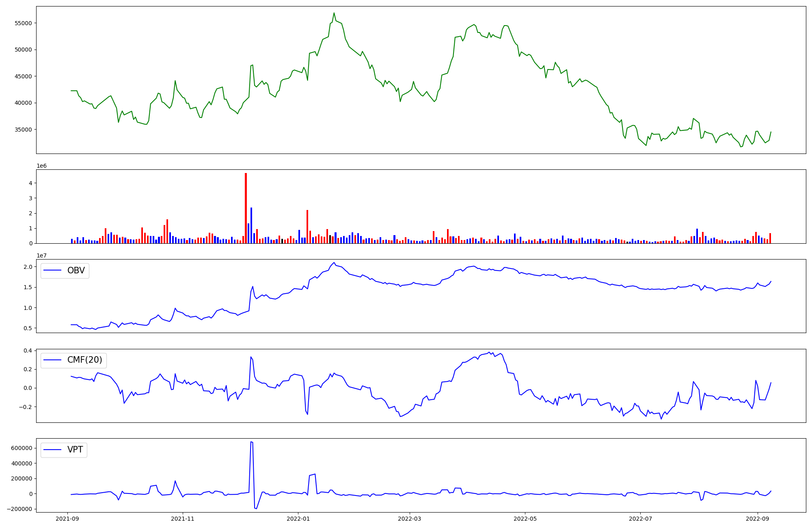Click the blue line sample in CMF(20) legend
Screen dimensions: 812x528
tap(52, 360)
